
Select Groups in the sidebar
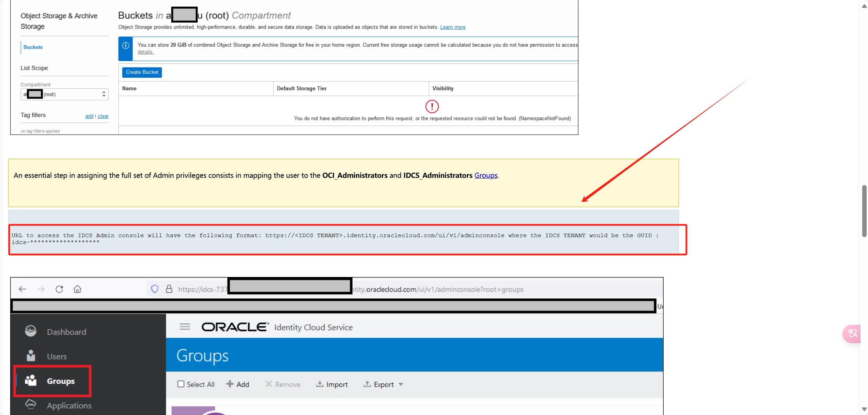point(60,381)
